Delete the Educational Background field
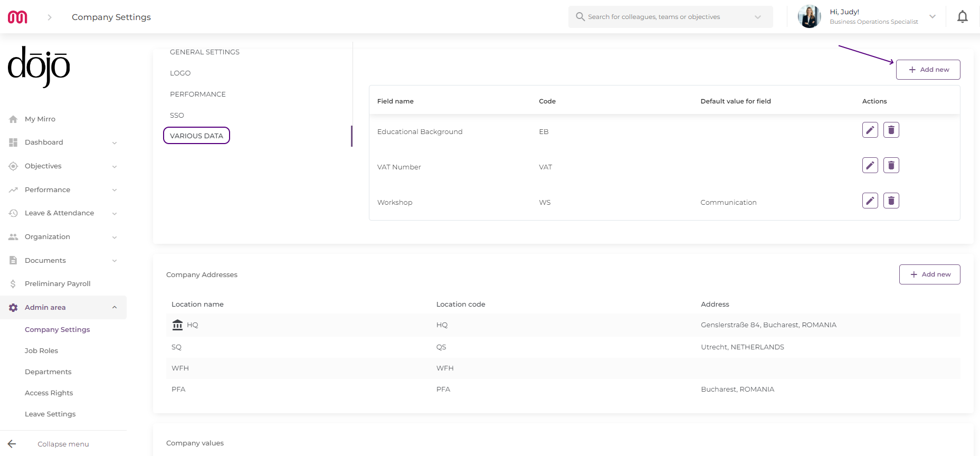This screenshot has width=980, height=456. [x=891, y=130]
